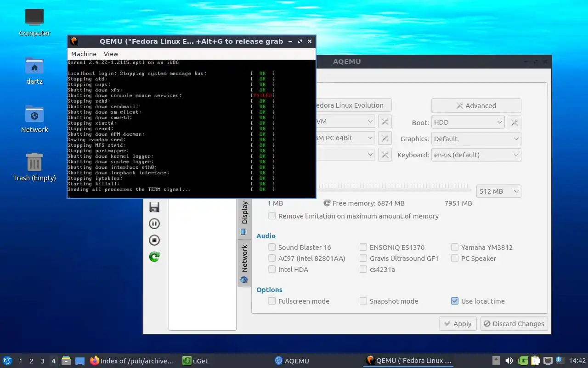Viewport: 588px width, 368px height.
Task: Open the application menu in the taskbar
Action: click(x=7, y=361)
